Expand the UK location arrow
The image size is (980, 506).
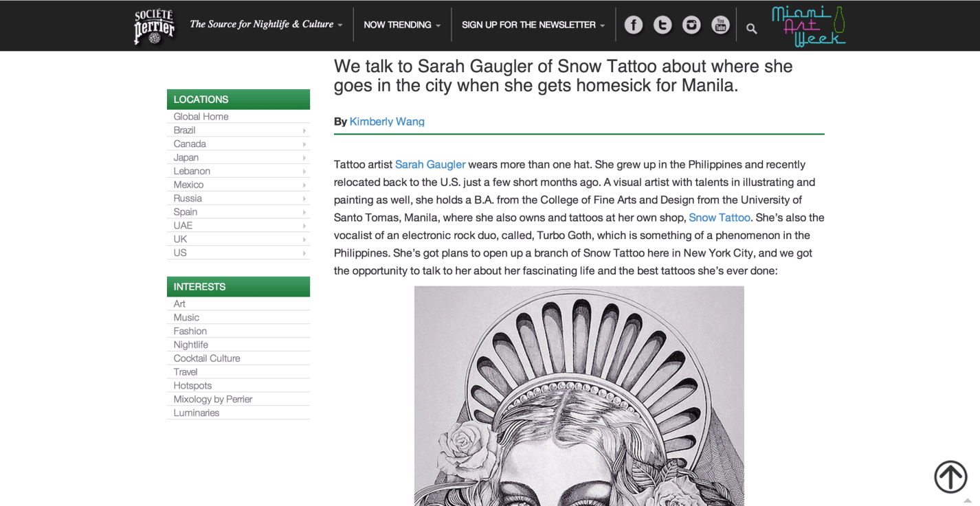304,240
